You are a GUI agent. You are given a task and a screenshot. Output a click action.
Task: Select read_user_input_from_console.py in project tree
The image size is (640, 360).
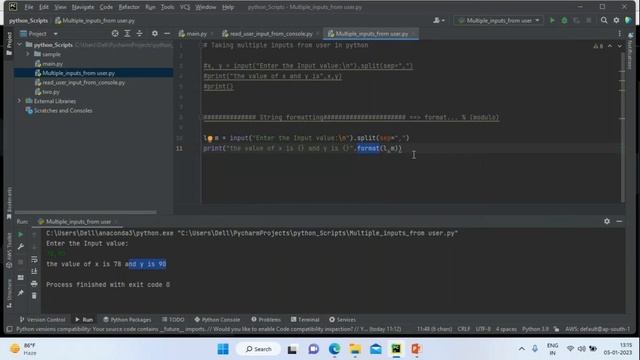83,82
